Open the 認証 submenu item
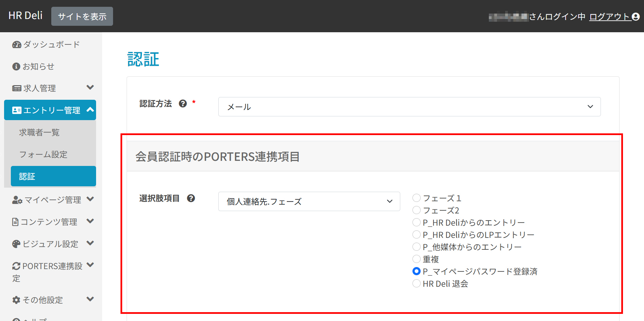The height and width of the screenshot is (321, 644). (x=53, y=176)
